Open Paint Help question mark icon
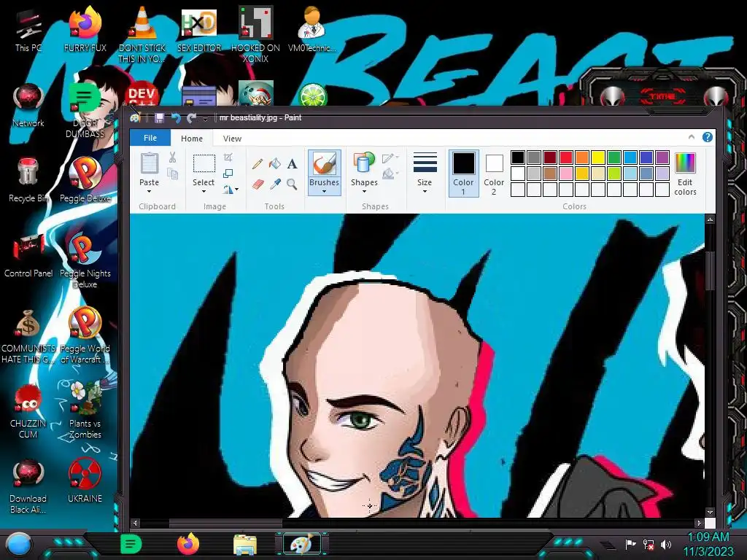The height and width of the screenshot is (560, 747). coord(708,137)
